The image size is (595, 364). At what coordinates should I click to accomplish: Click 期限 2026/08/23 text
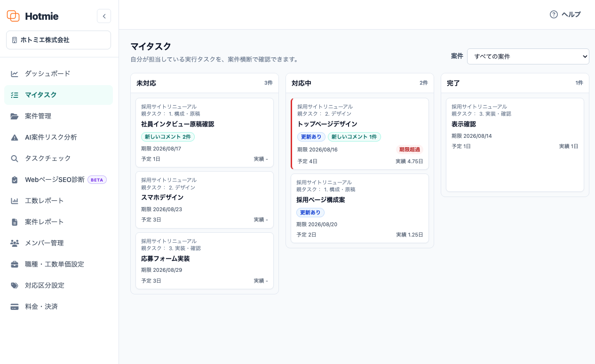[x=161, y=209]
